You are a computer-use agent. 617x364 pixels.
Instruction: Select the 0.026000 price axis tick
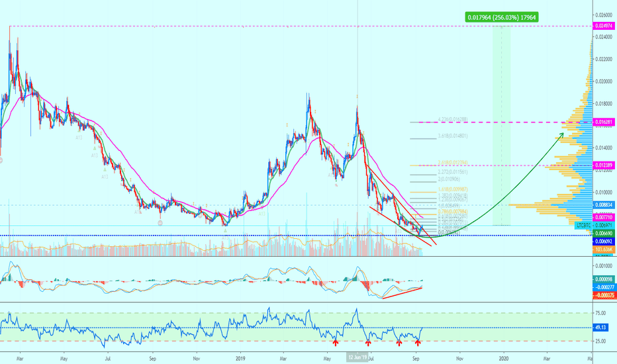(x=604, y=15)
